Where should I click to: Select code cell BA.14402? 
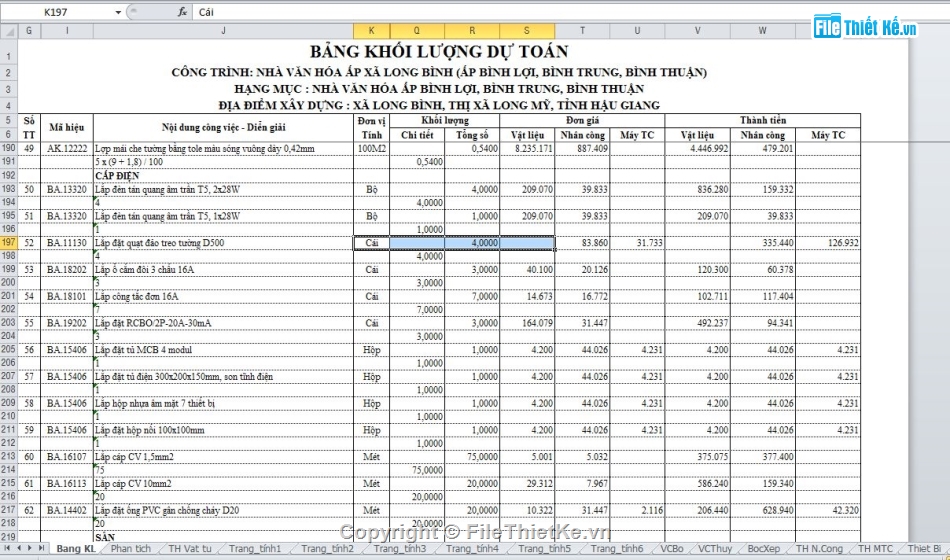[x=67, y=510]
